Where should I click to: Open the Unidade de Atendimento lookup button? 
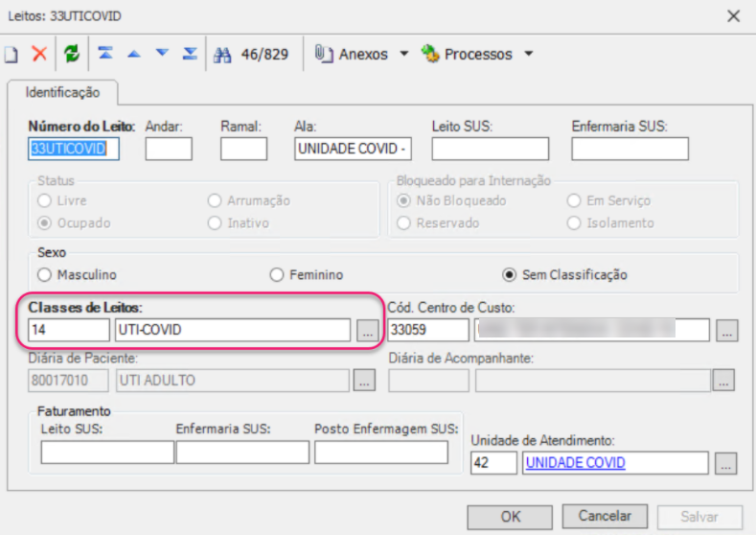(x=725, y=463)
